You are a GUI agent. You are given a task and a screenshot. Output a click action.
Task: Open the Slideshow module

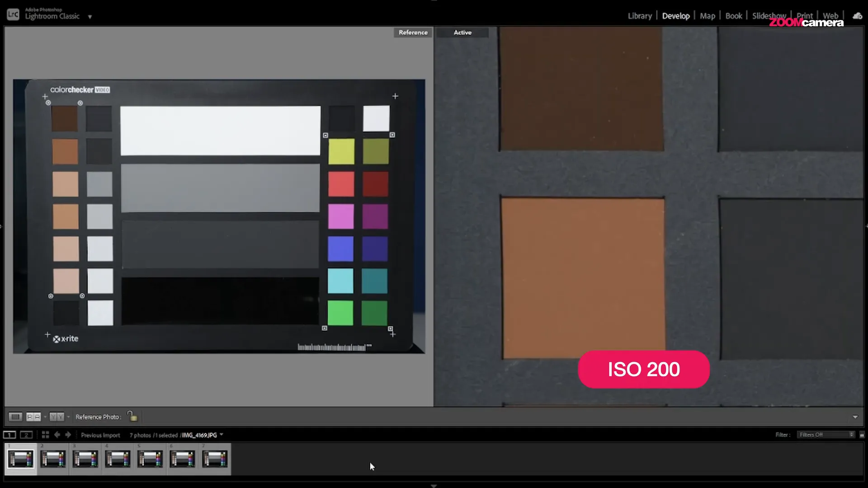point(769,16)
